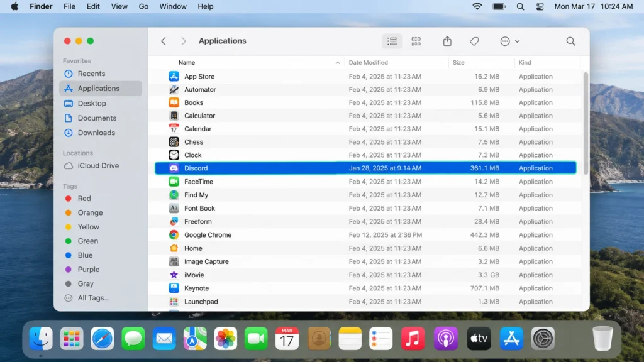Open System Settings gear in Dock
The width and height of the screenshot is (644, 362).
point(543,339)
